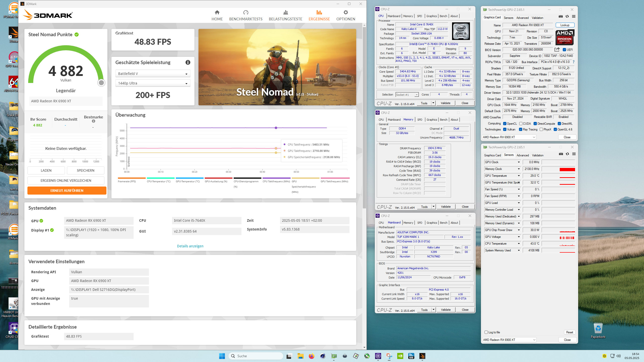Viewport: 644px width, 362px height.
Task: Click the volume icon in system tray
Action: [x=619, y=356]
